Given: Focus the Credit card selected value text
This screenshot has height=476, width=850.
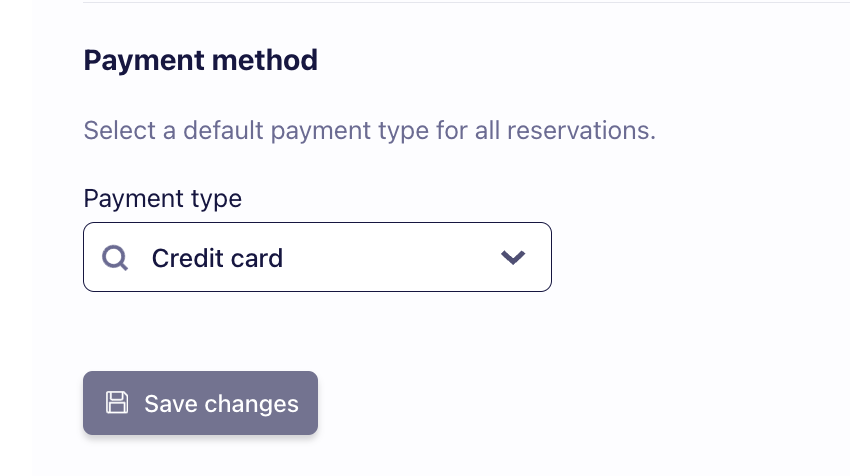Looking at the screenshot, I should click(217, 258).
